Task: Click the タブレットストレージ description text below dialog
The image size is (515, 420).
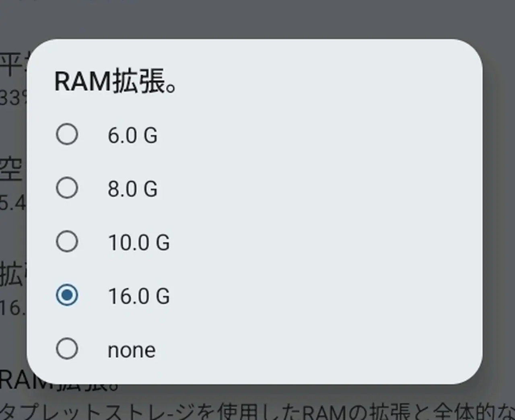Action: (257, 411)
